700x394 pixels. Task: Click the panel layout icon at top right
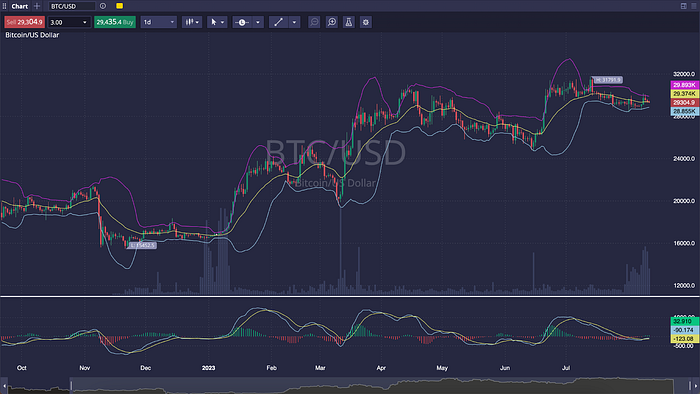click(683, 6)
